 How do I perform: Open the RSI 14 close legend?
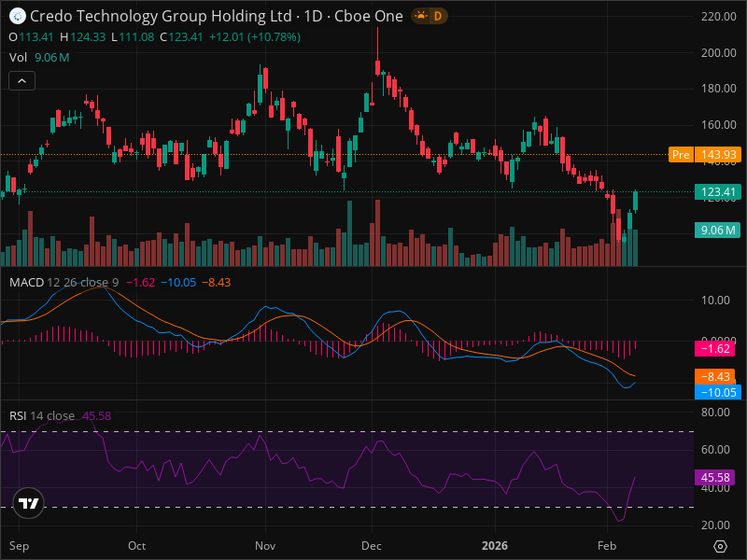click(42, 415)
